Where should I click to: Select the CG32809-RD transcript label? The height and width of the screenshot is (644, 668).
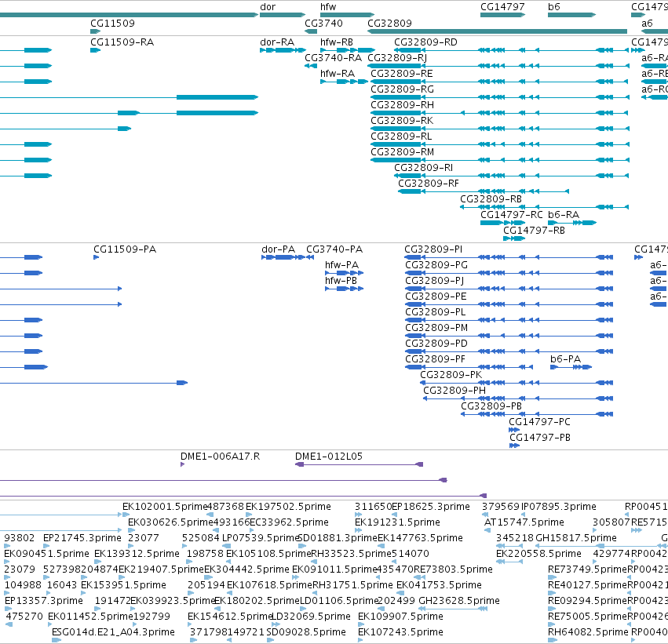[x=425, y=42]
